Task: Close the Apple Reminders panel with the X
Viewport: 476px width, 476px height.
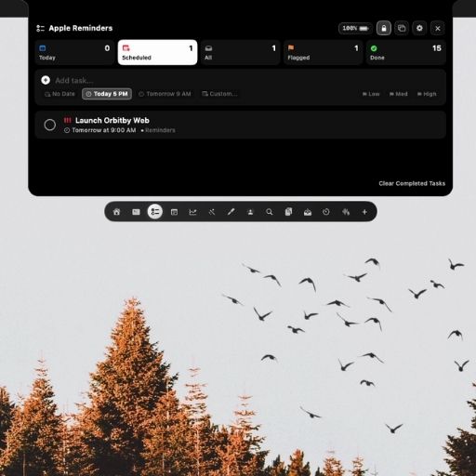Action: (438, 28)
